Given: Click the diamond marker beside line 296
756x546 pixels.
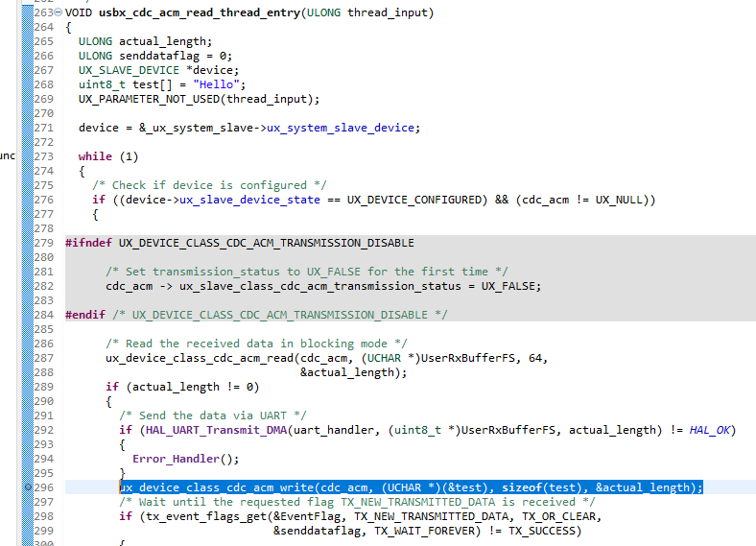Looking at the screenshot, I should [x=29, y=487].
